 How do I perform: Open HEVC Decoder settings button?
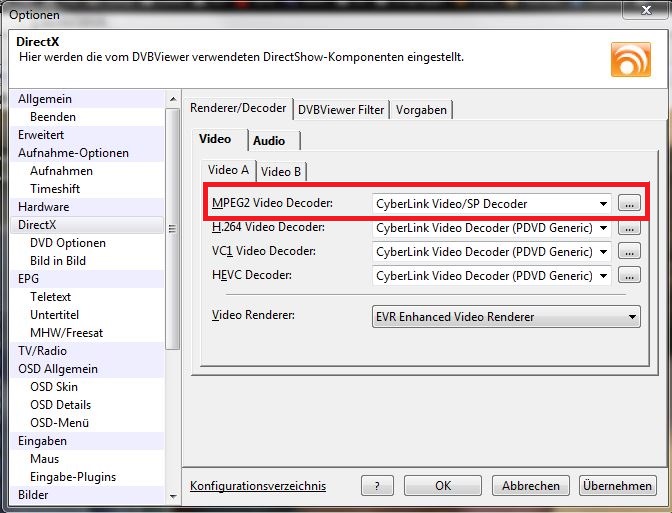pos(629,276)
